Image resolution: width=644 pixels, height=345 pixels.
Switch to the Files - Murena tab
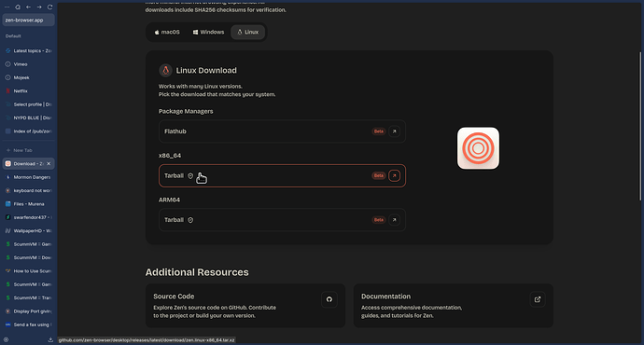tap(28, 204)
